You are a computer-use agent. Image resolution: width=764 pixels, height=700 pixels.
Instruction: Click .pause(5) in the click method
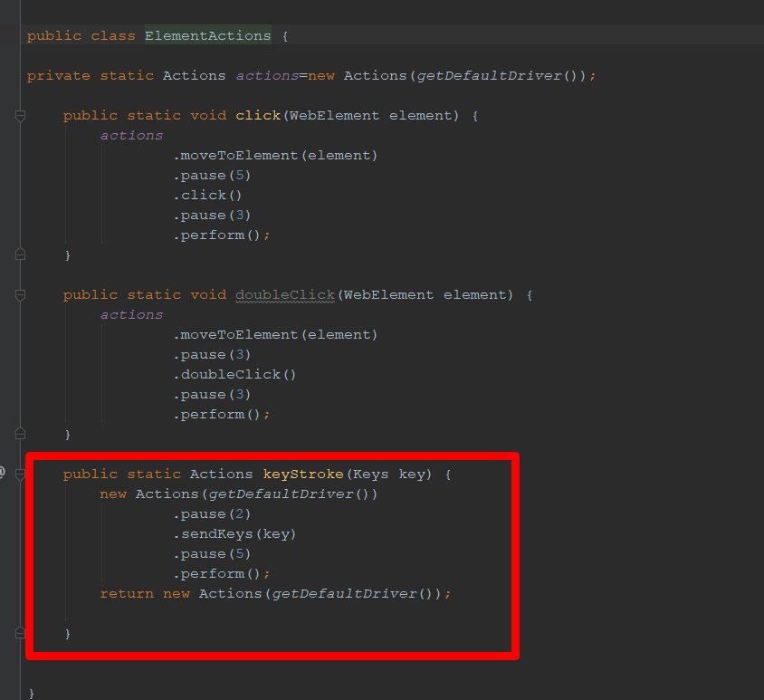pyautogui.click(x=212, y=176)
